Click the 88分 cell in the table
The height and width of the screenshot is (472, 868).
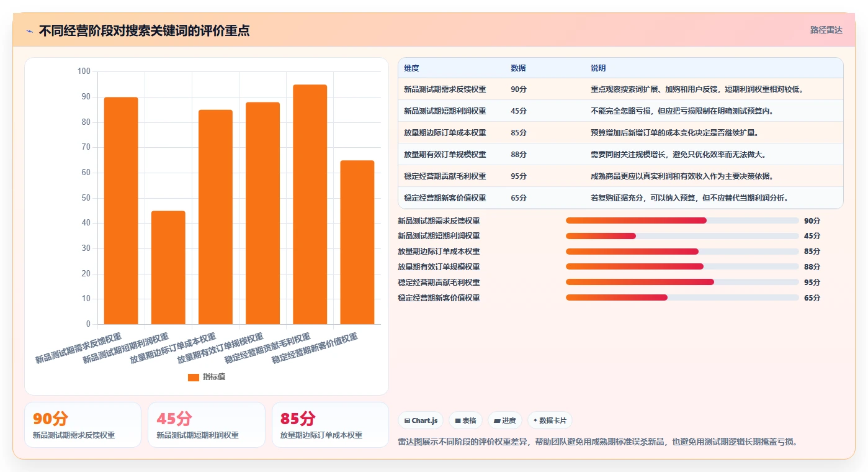[519, 155]
